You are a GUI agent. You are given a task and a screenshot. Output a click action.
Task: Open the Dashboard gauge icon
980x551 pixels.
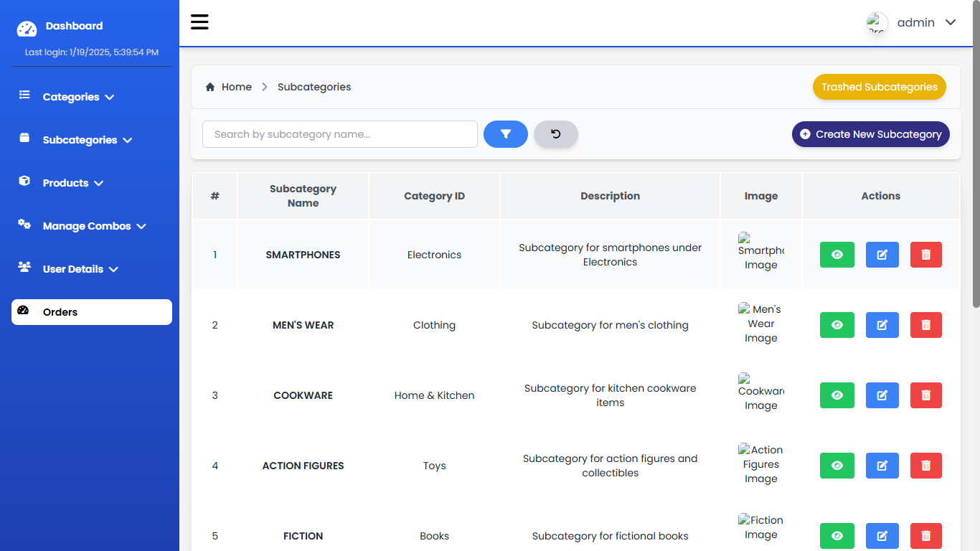pyautogui.click(x=27, y=29)
